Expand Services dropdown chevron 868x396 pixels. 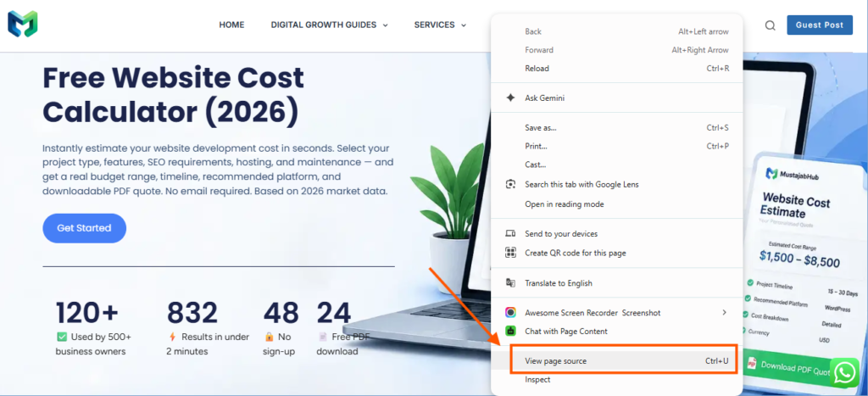click(464, 25)
